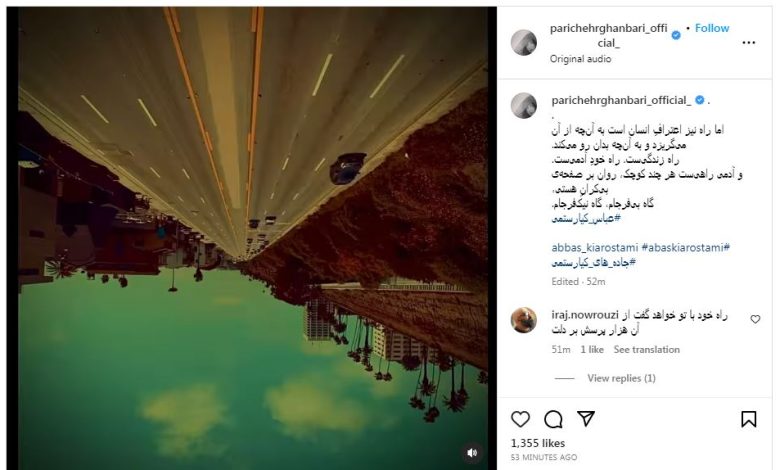Open Original audio link

pyautogui.click(x=581, y=59)
